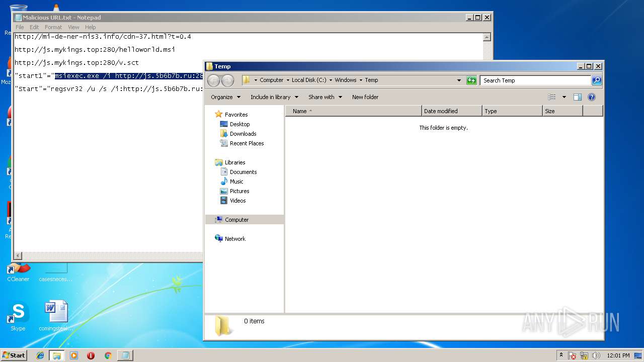Screen dimensions: 644x362
Task: Open Explorer Help question mark icon
Action: (x=592, y=97)
